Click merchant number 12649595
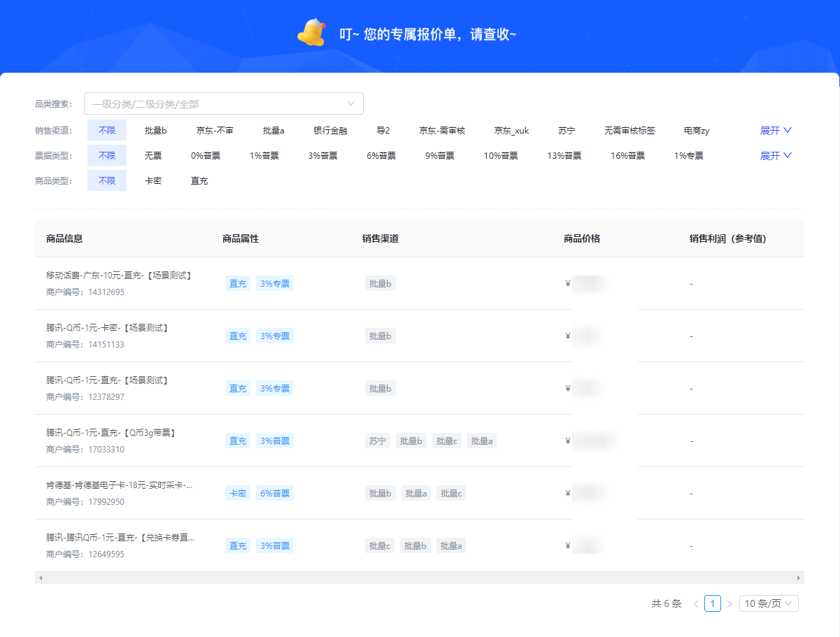Image resolution: width=840 pixels, height=637 pixels. [x=106, y=554]
